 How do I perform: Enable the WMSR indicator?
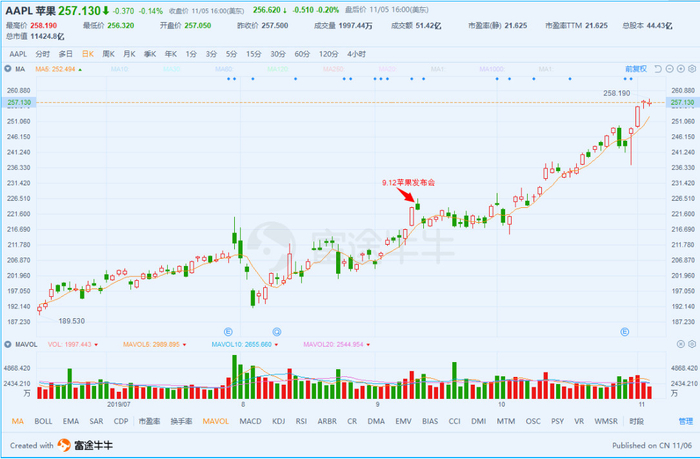(606, 421)
